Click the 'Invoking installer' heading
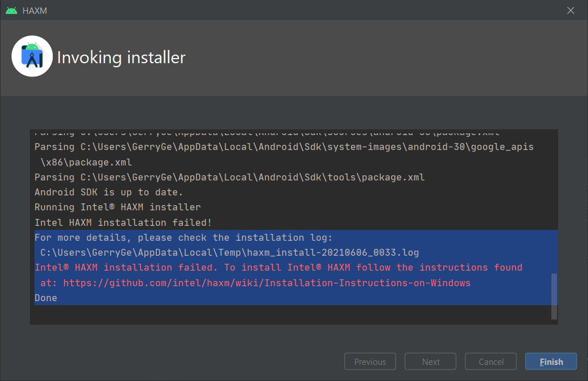 (x=121, y=57)
